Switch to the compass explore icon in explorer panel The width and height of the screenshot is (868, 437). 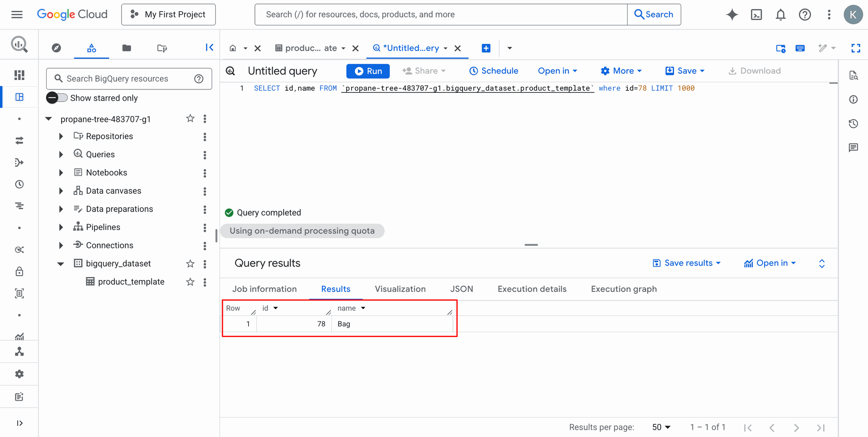57,48
